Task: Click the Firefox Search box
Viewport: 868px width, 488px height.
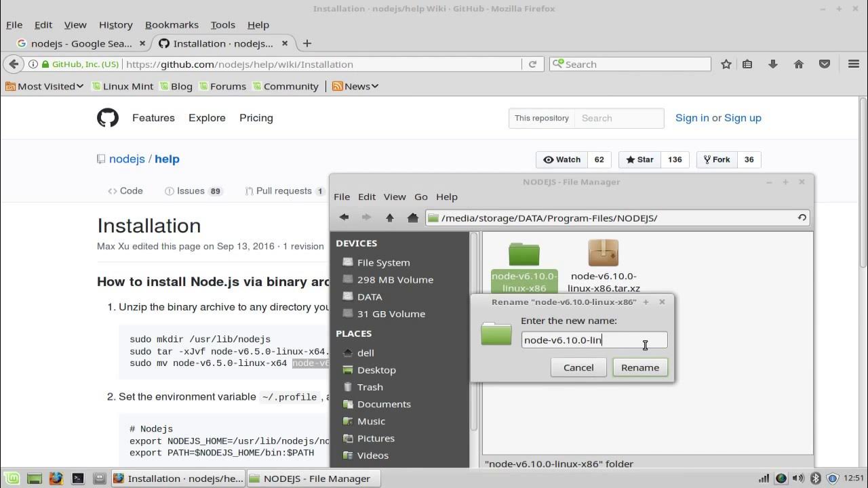Action: point(630,64)
